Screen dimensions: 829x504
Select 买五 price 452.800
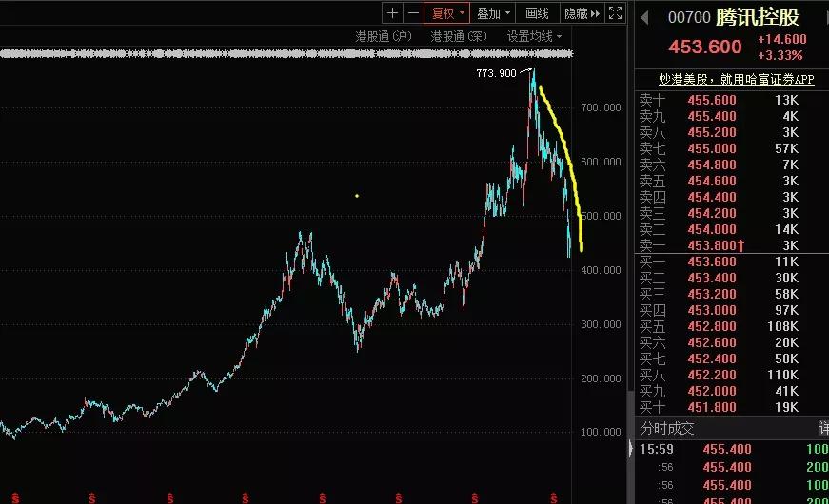tap(712, 326)
